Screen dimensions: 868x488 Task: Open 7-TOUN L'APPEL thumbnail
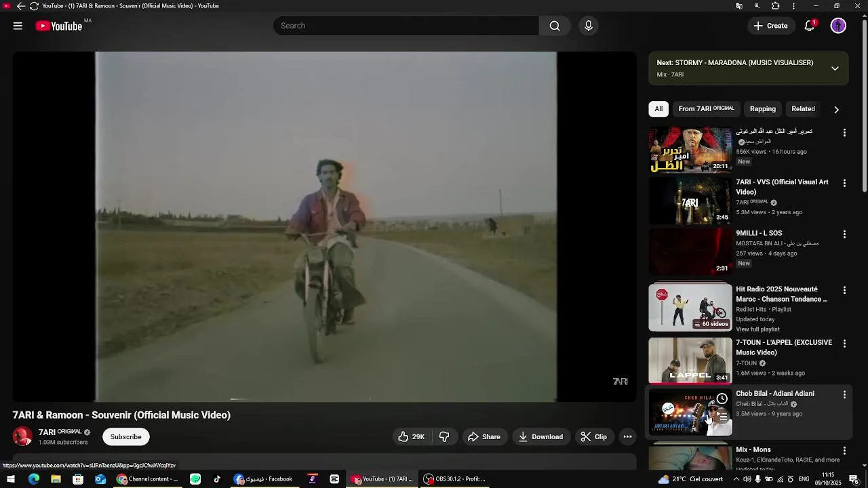point(690,361)
